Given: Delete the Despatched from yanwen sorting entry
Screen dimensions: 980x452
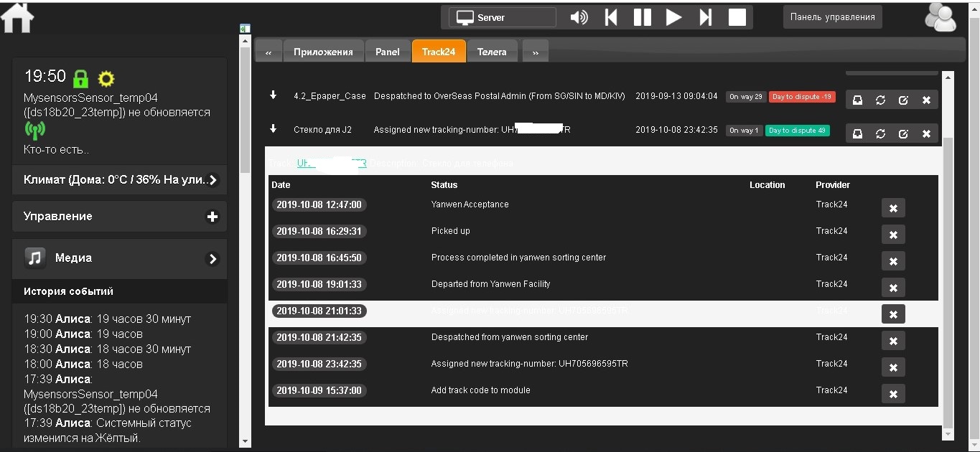Looking at the screenshot, I should [893, 341].
